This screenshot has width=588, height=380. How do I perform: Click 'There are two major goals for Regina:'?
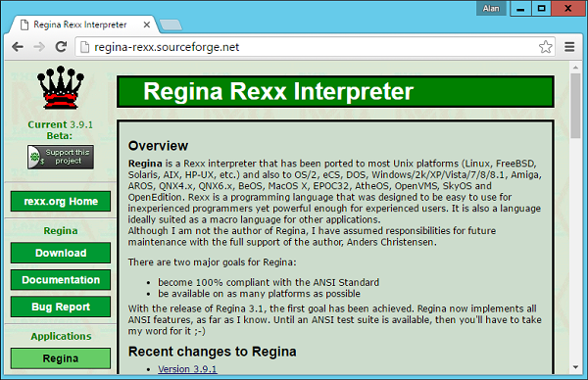pos(213,261)
